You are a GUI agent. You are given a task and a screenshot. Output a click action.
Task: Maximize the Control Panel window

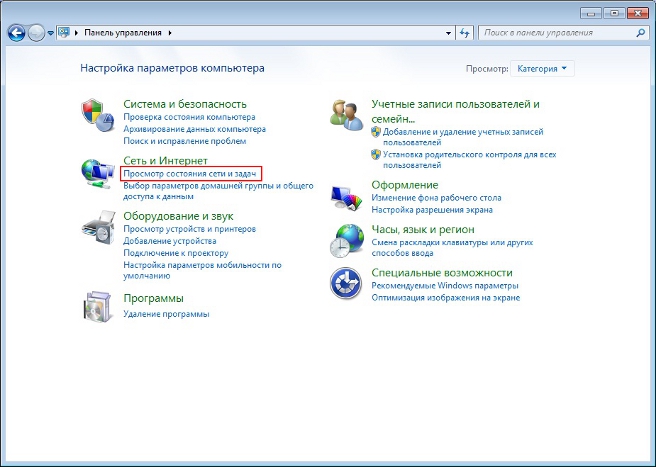[615, 13]
